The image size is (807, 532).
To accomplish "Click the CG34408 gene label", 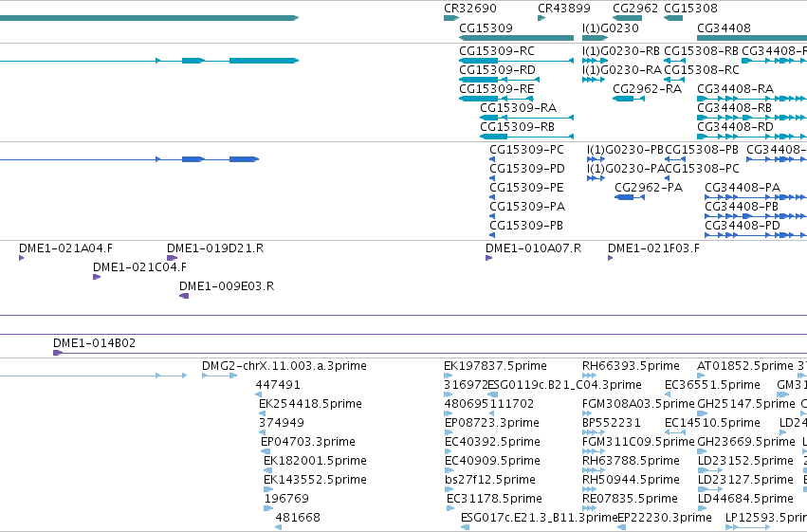I will (x=724, y=28).
